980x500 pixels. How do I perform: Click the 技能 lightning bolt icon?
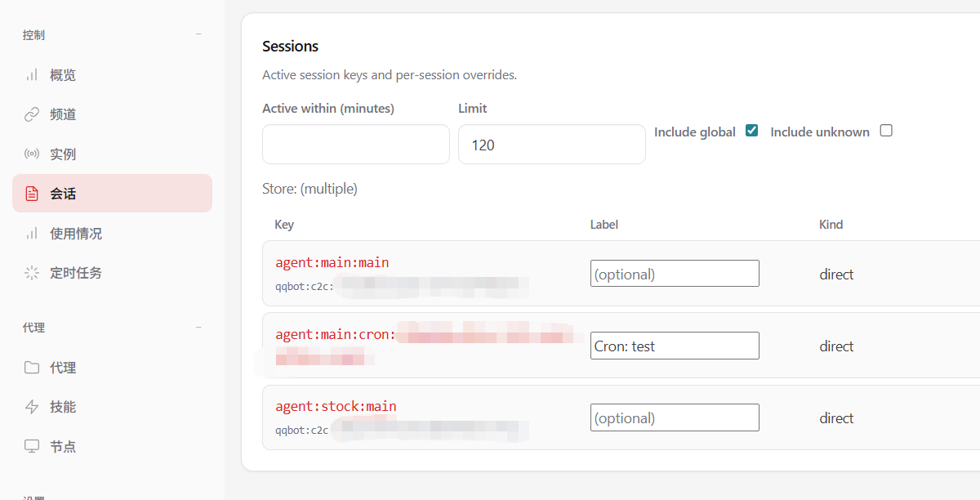click(x=32, y=407)
